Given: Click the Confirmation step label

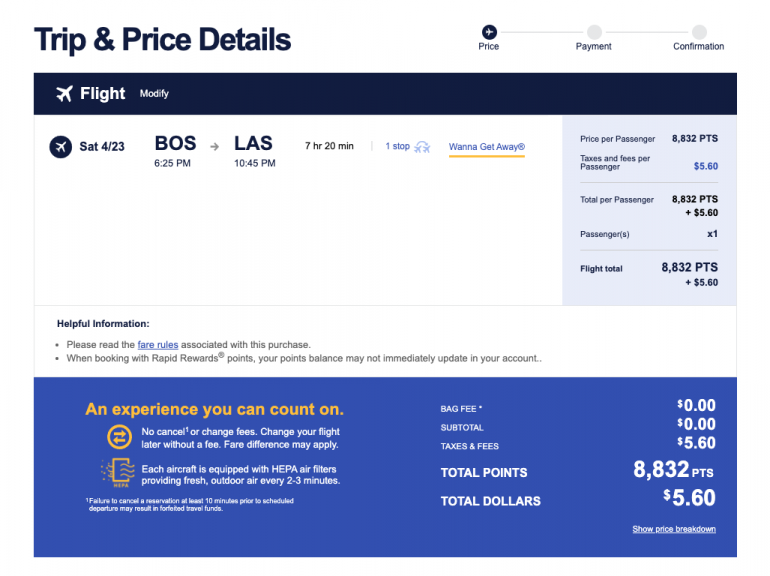Looking at the screenshot, I should point(699,47).
